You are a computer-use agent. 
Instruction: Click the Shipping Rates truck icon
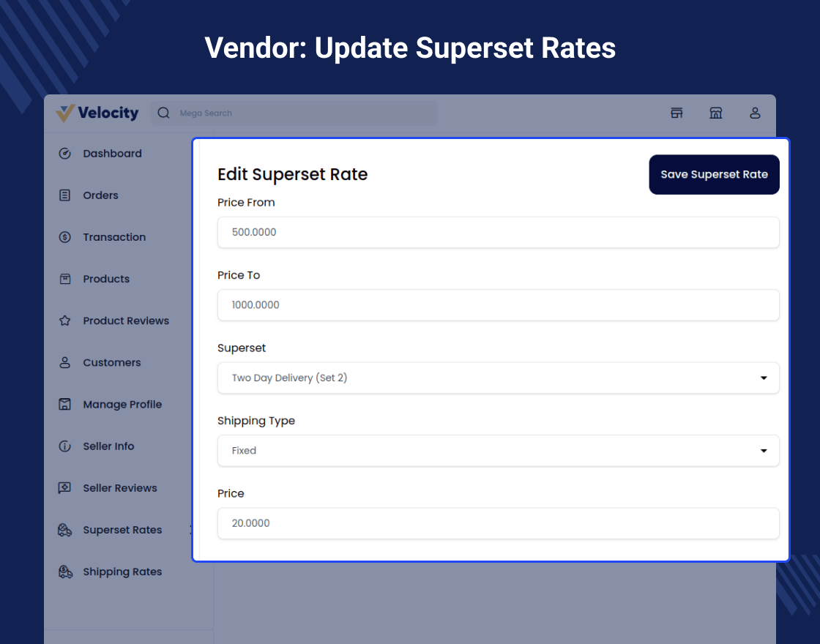pyautogui.click(x=64, y=572)
